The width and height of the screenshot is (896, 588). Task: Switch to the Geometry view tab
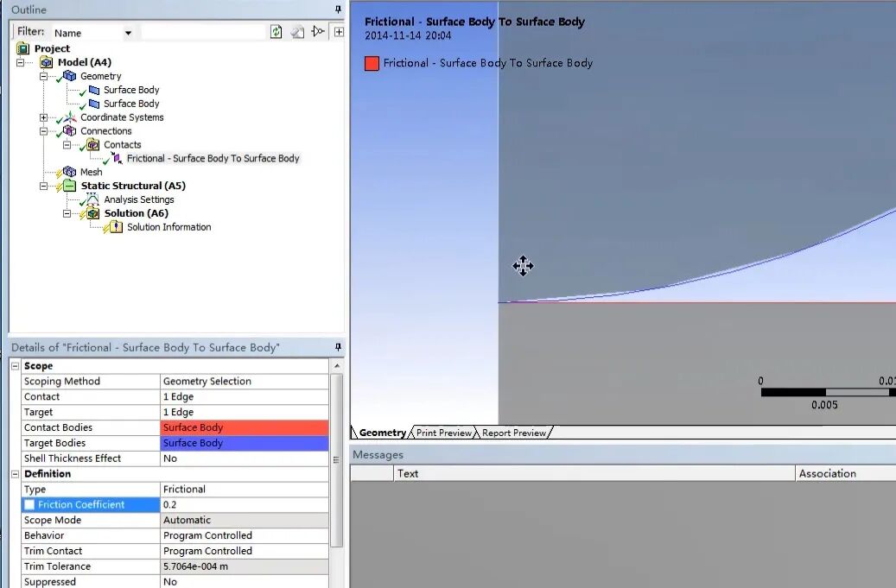(x=382, y=433)
